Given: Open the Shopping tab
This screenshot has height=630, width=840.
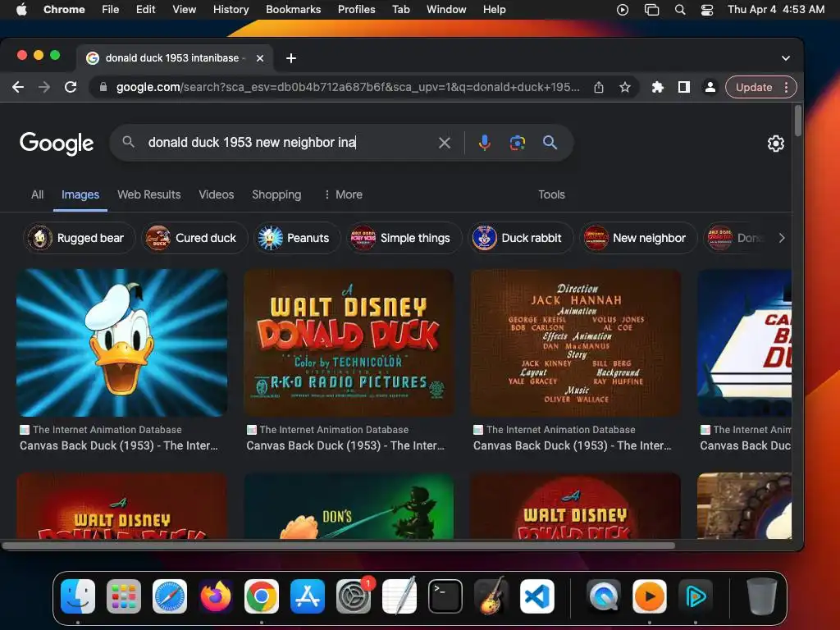Looking at the screenshot, I should [x=276, y=194].
